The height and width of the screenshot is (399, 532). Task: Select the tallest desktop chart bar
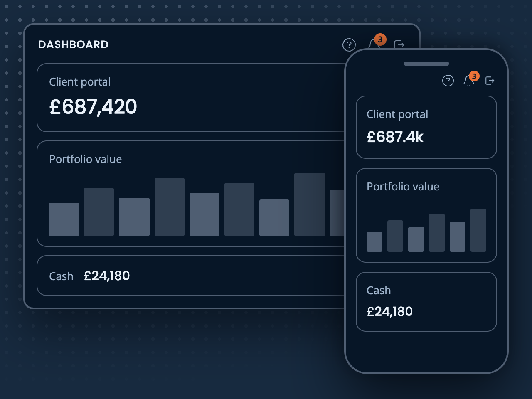click(310, 204)
